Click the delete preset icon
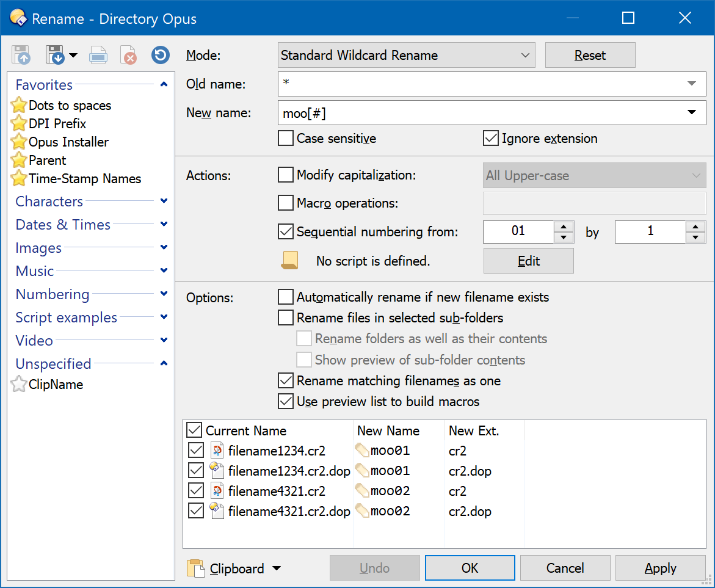Viewport: 715px width, 588px height. (x=129, y=55)
